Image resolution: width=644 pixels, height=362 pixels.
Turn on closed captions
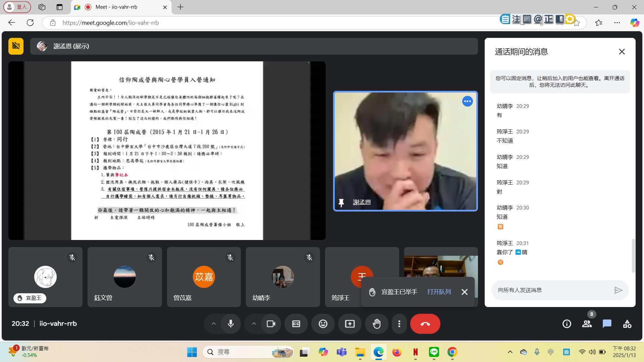pos(296,324)
